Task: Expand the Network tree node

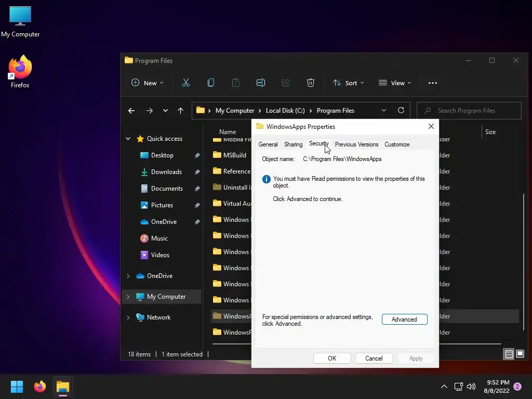Action: 128,317
